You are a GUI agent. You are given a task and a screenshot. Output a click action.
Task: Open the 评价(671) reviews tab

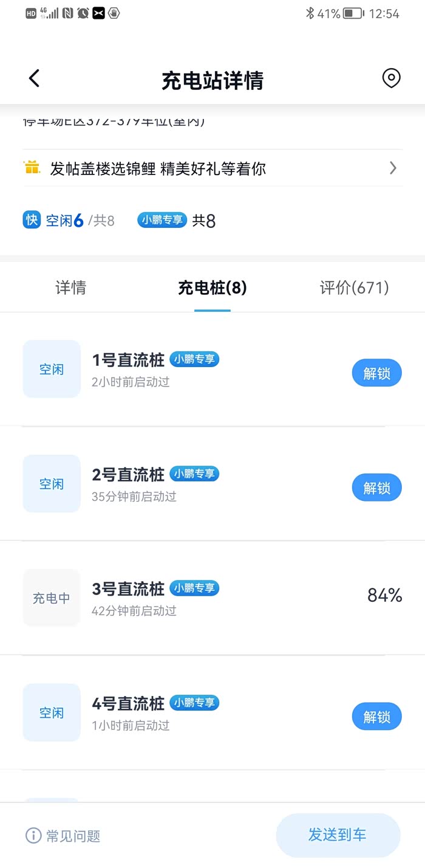pyautogui.click(x=354, y=288)
